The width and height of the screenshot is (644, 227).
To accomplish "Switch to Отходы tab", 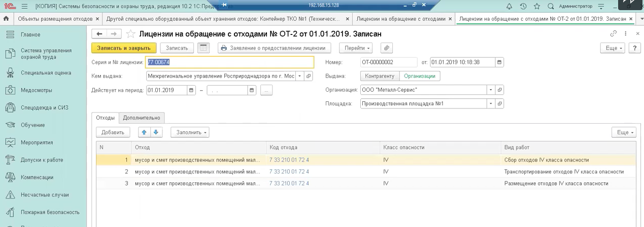I will coord(105,118).
